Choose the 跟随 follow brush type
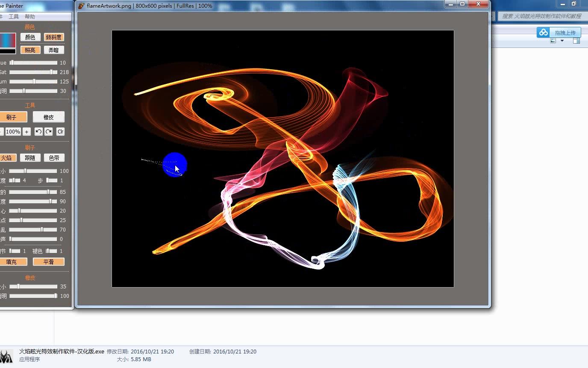Screen dimensions: 588x368 pos(30,158)
